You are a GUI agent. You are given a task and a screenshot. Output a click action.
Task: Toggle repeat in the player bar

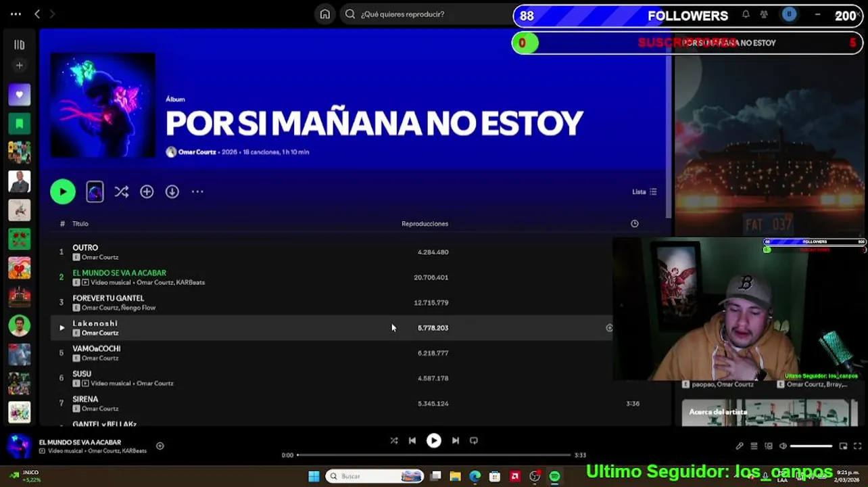click(474, 441)
